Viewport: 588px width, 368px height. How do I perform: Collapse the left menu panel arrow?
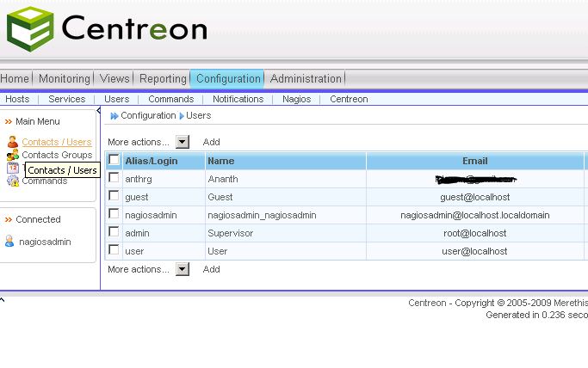(98, 110)
